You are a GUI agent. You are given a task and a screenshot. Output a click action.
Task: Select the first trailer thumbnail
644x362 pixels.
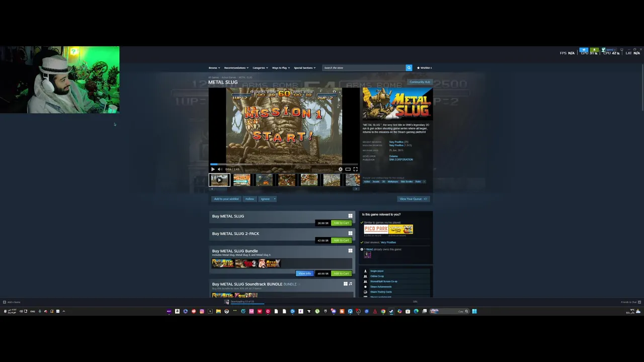point(219,179)
